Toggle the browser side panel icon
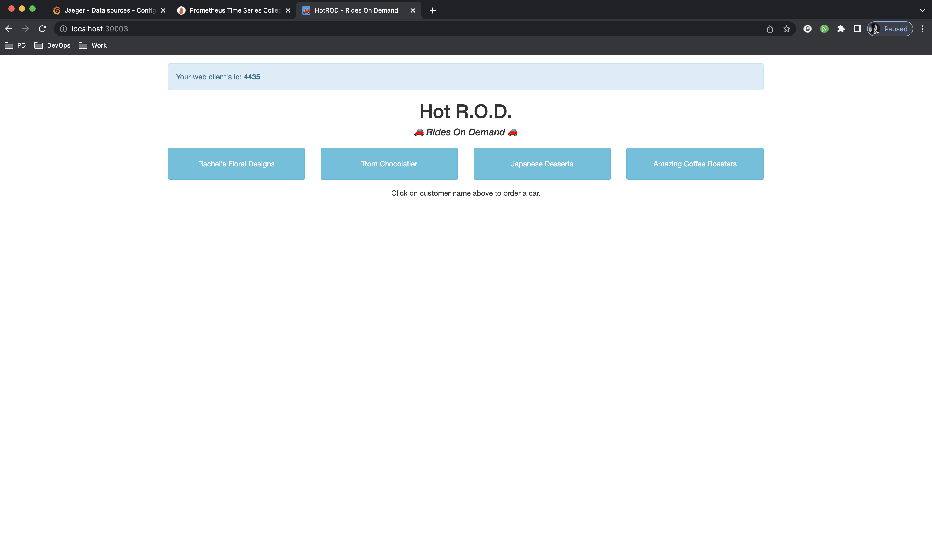This screenshot has height=560, width=932. [857, 29]
